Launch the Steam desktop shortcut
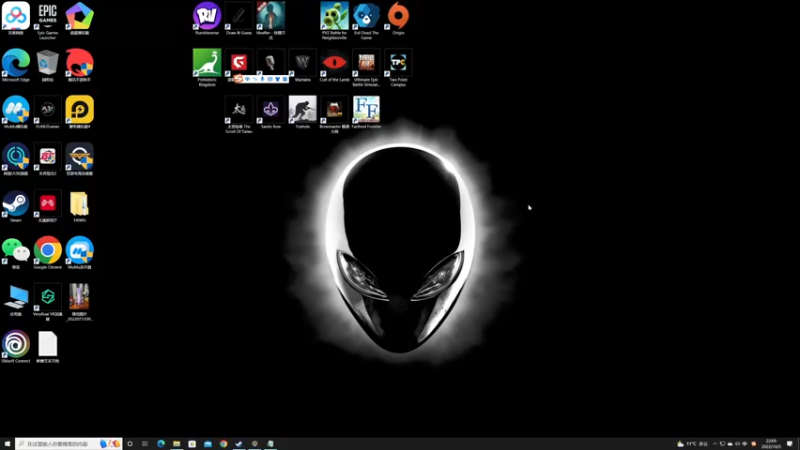Screen dimensions: 800x450 [16, 206]
